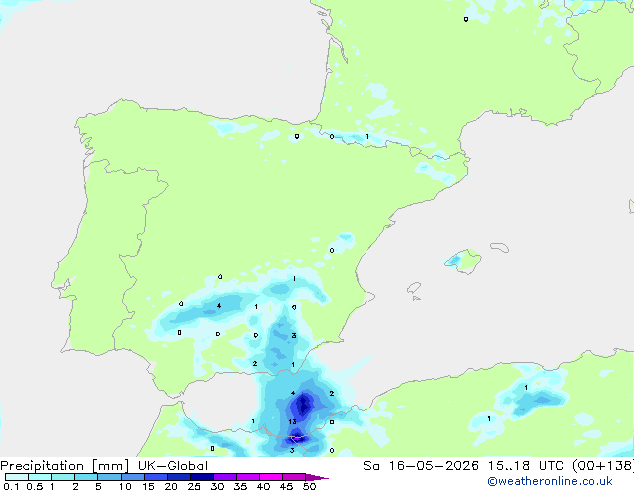
Task: Click the '50' legend scale label
Action: point(309,486)
